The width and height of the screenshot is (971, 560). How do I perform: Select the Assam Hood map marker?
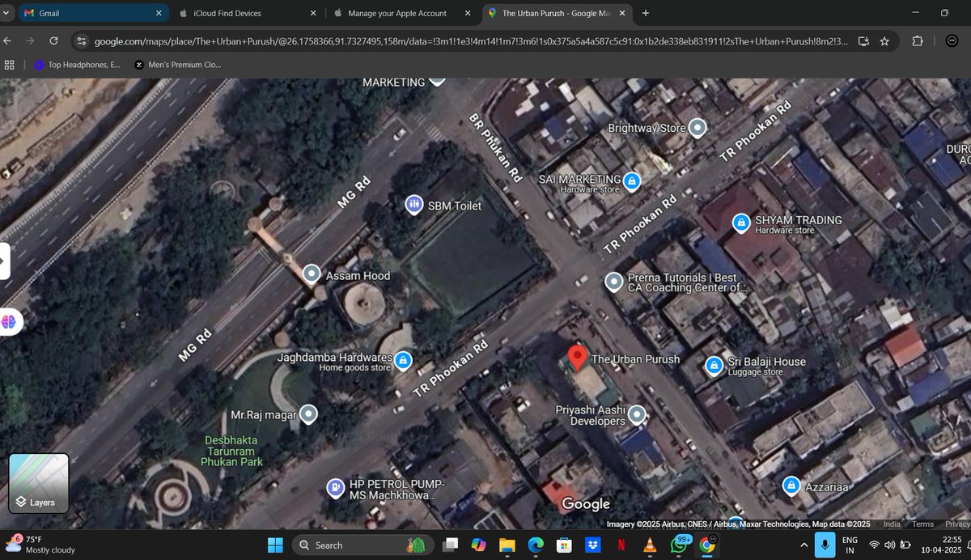312,275
